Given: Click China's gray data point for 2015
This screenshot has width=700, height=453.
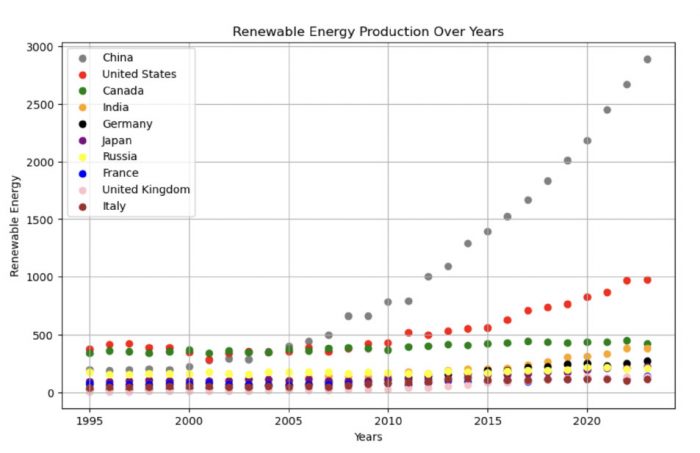Looking at the screenshot, I should (488, 232).
